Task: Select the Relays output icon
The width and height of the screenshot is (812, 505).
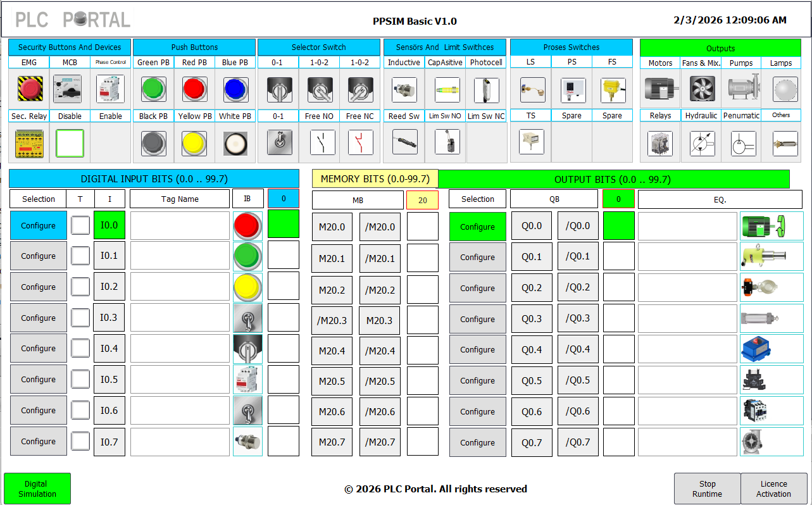Action: point(660,143)
